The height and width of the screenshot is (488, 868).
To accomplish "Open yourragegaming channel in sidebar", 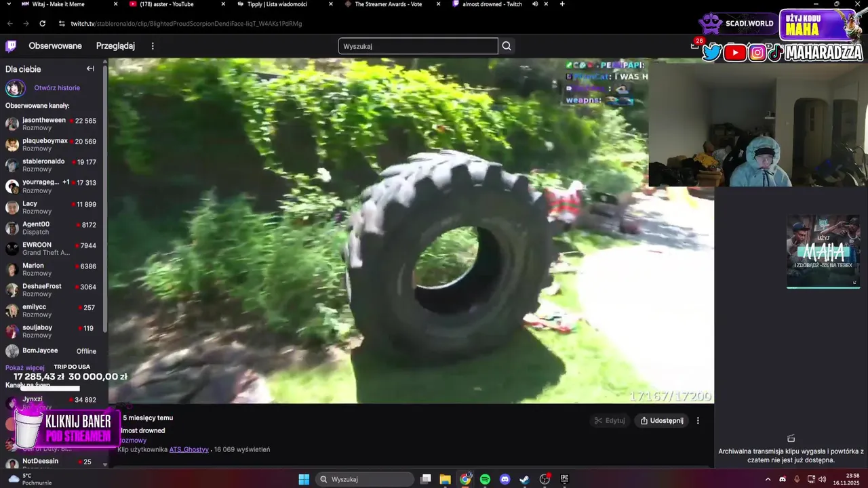I will [52, 186].
